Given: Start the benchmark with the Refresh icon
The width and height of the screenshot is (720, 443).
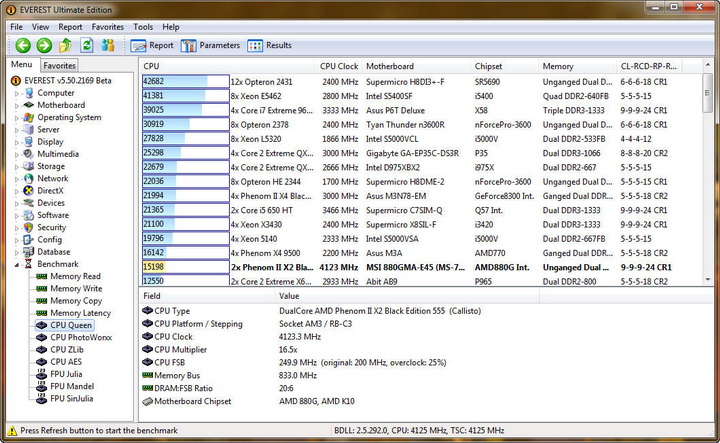Looking at the screenshot, I should click(86, 45).
